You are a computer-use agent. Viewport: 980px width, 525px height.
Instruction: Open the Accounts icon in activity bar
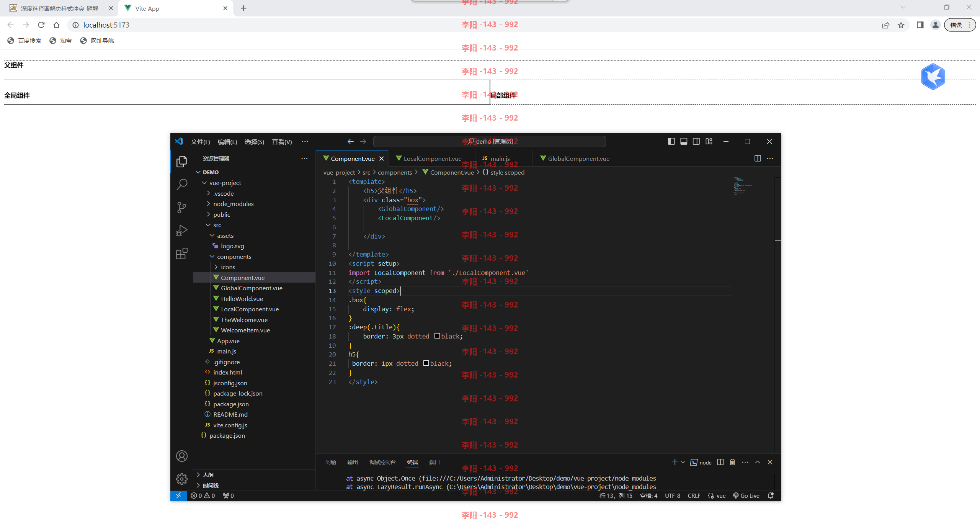point(182,456)
